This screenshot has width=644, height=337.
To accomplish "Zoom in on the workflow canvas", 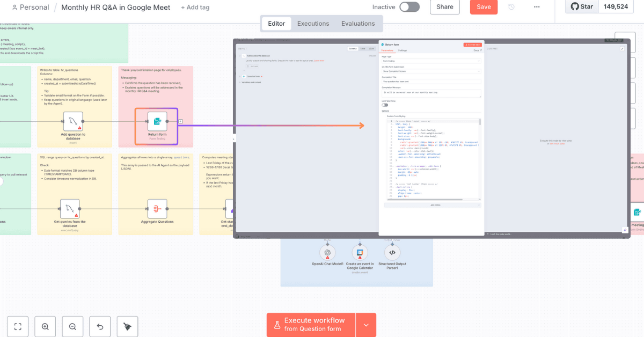I will pos(45,326).
